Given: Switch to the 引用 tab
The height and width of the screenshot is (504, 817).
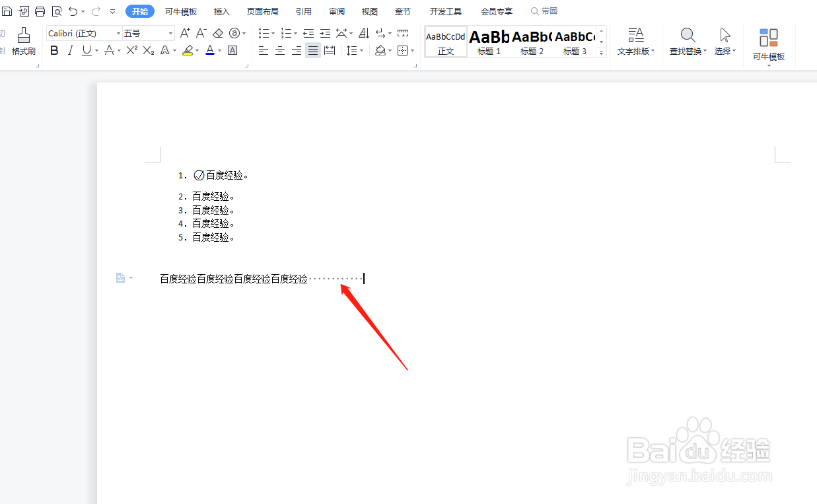Looking at the screenshot, I should pyautogui.click(x=304, y=11).
